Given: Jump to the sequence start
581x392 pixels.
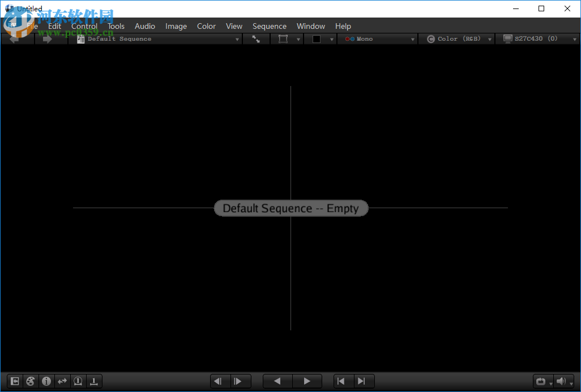Looking at the screenshot, I should [x=341, y=381].
